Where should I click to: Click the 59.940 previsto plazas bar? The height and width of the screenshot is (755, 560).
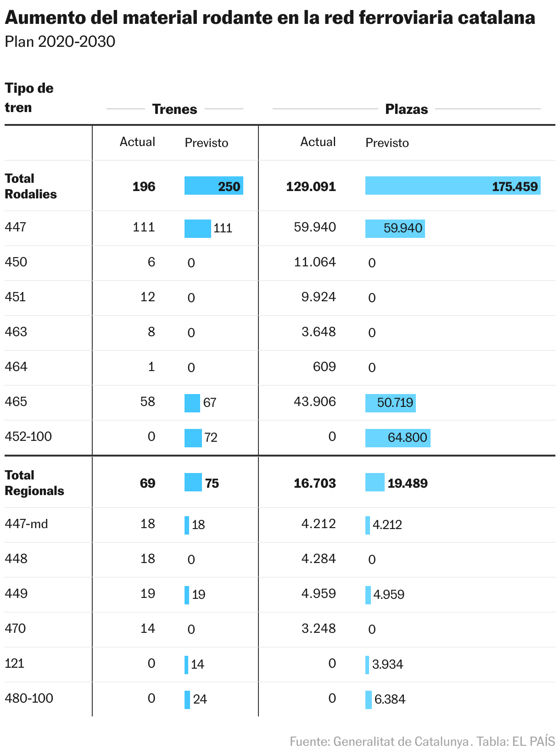coord(395,228)
